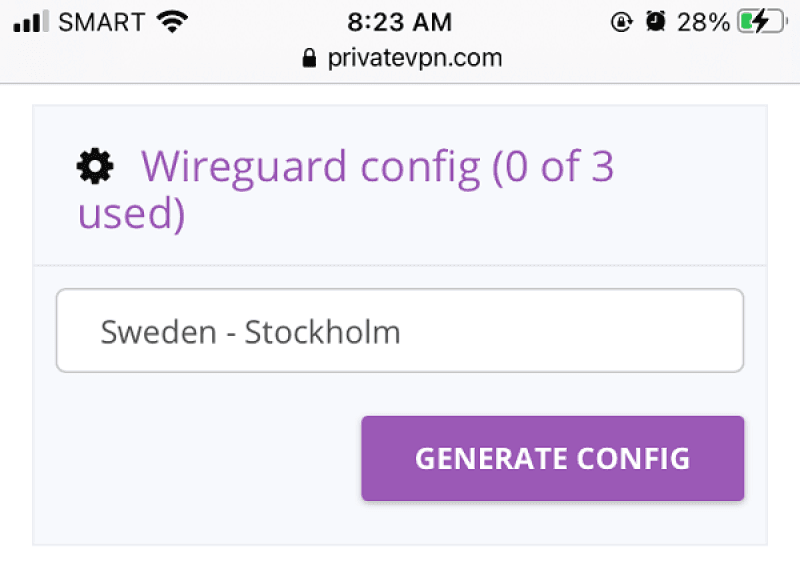Click the Wi-Fi status icon
This screenshot has width=800, height=565.
point(173,22)
